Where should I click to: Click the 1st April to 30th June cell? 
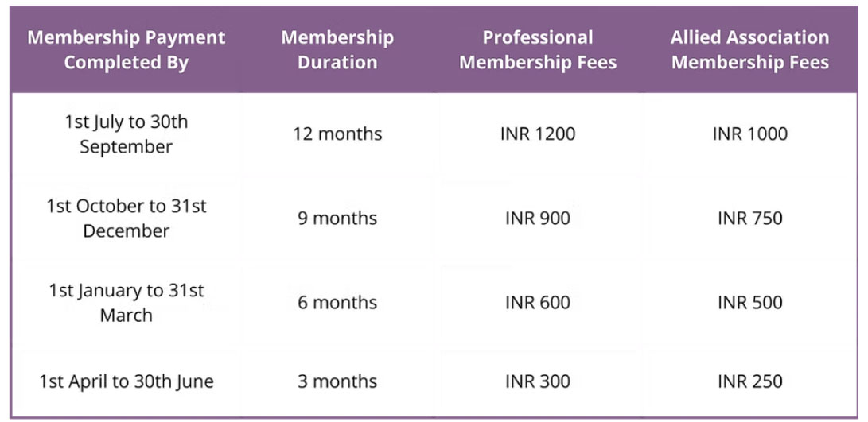127,381
